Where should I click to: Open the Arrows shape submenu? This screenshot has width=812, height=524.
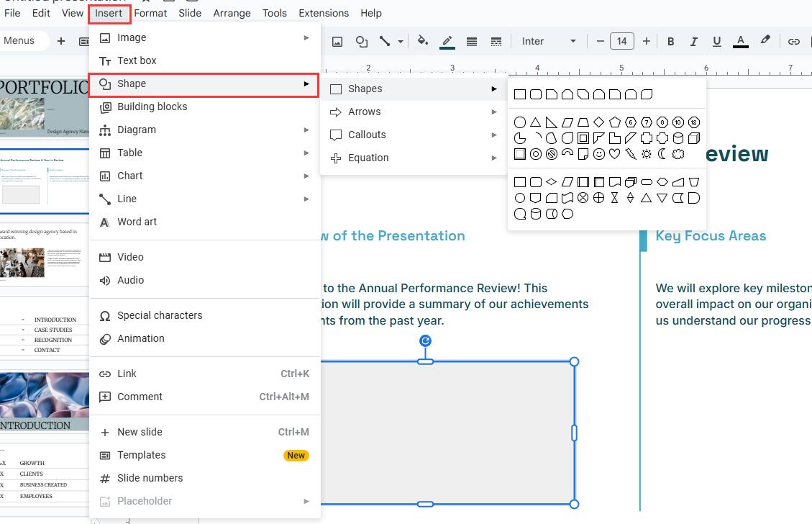414,112
